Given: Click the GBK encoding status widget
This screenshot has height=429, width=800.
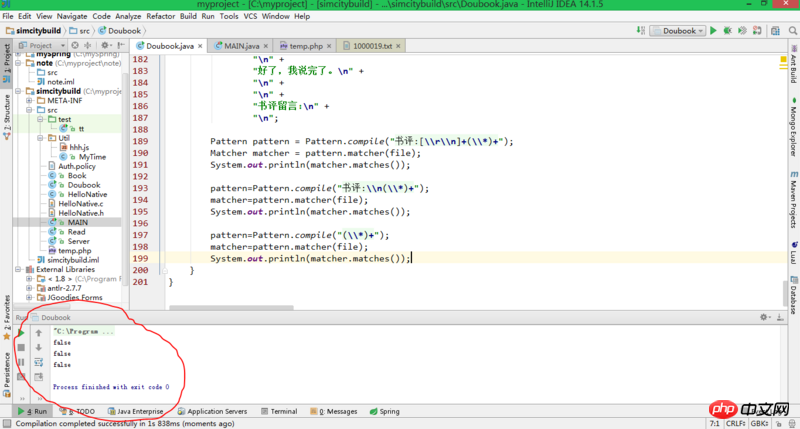Looking at the screenshot, I should [760, 423].
